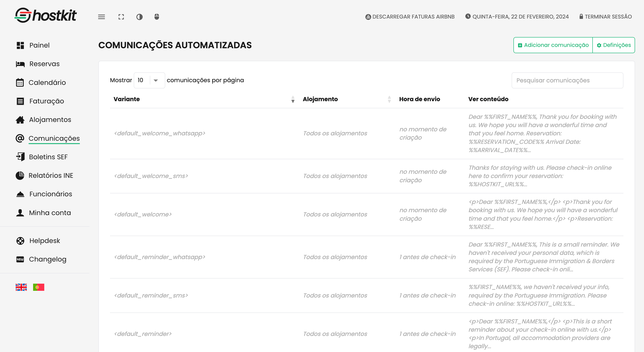Navigate to Alojamentos
Screen dimensions: 644x352
click(50, 120)
